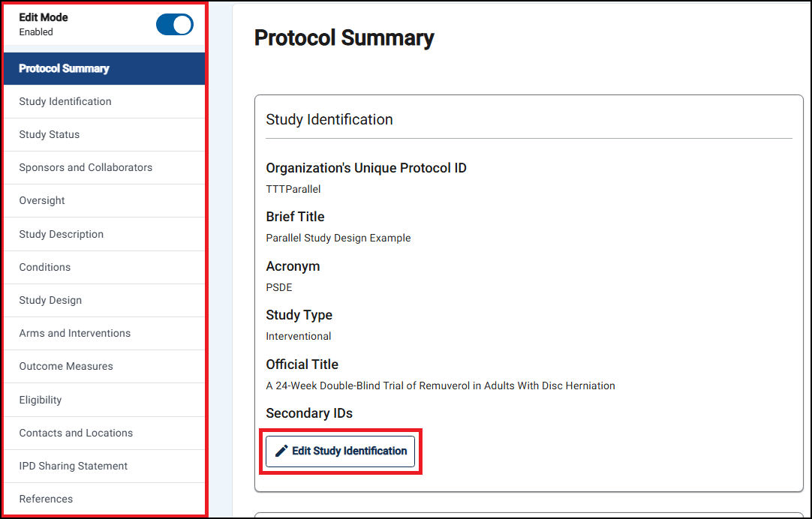Click the pencil icon on Edit Study Identification
The image size is (812, 519).
click(x=281, y=451)
